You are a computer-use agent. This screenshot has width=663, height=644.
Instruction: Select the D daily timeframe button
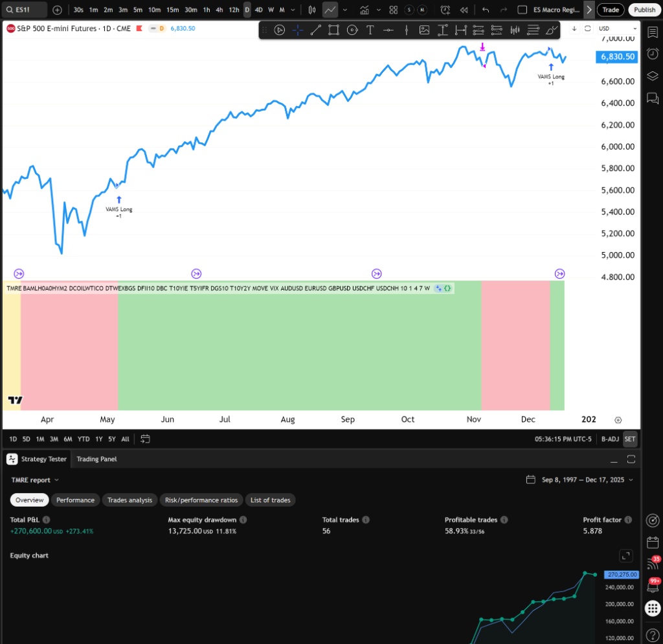coord(247,10)
